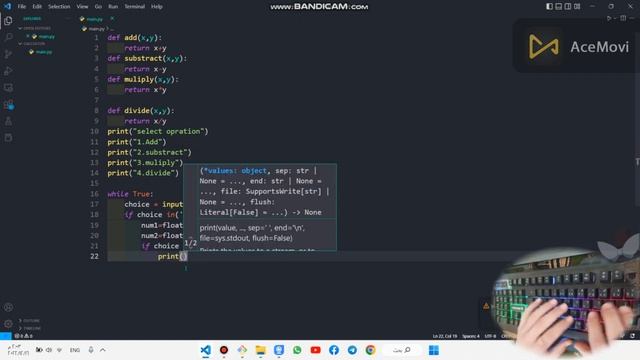Screen dimensions: 640x360
Task: Close main.py under Open Editors
Action: click(28, 36)
